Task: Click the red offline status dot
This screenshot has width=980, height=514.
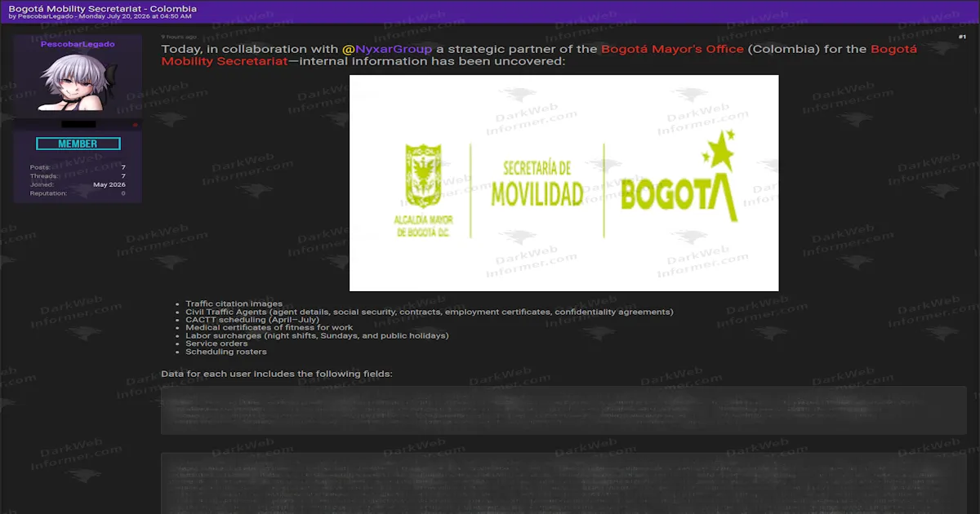Action: point(135,125)
